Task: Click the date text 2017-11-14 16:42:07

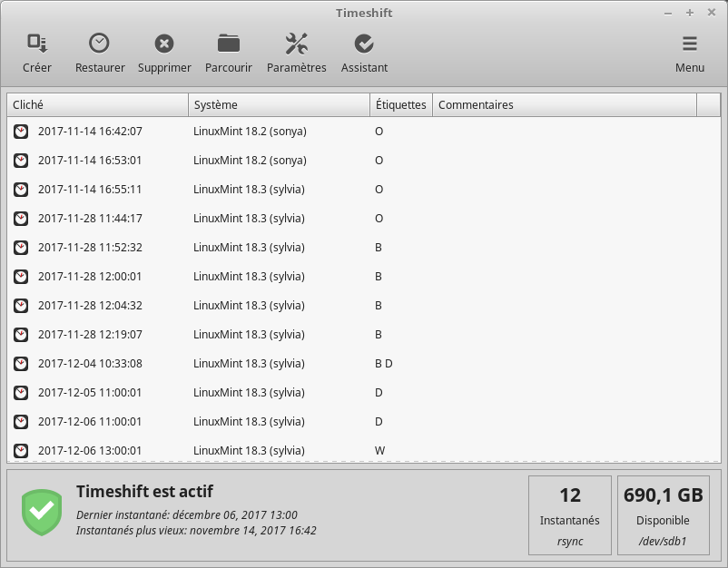Action: point(90,132)
